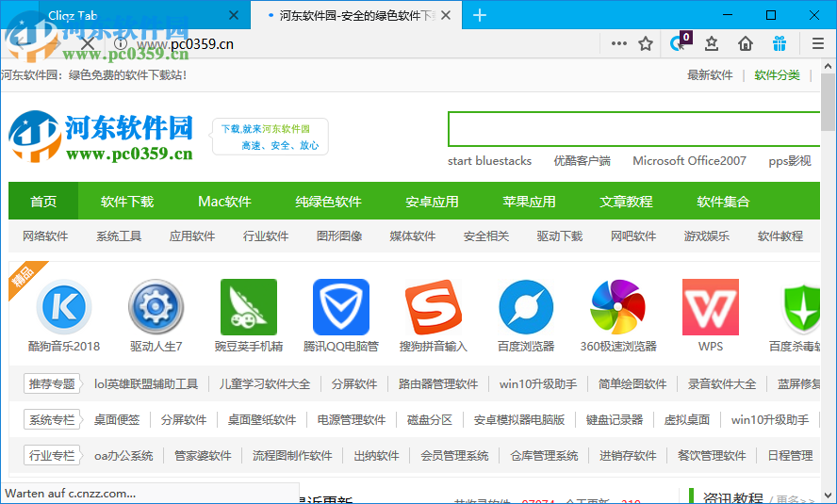Click lol英雄联盟辅助工具 topic link
Image resolution: width=837 pixels, height=504 pixels.
tap(146, 384)
